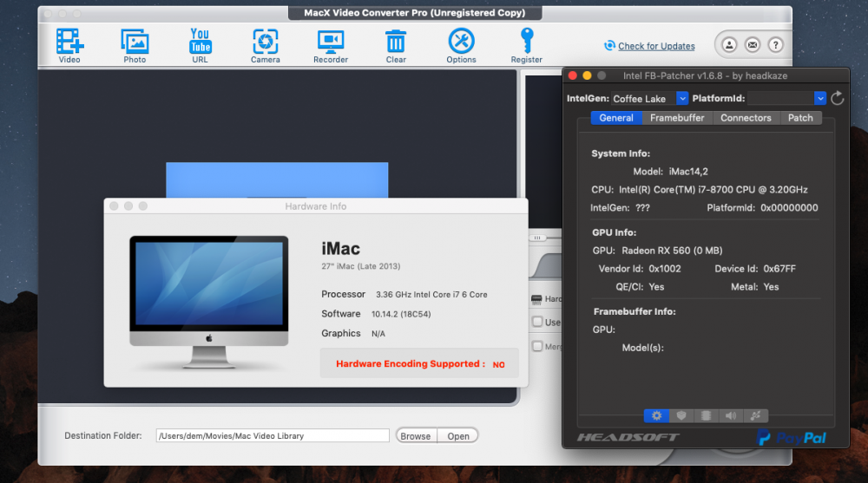Viewport: 868px width, 483px height.
Task: Open the Register key dialog
Action: pos(527,45)
